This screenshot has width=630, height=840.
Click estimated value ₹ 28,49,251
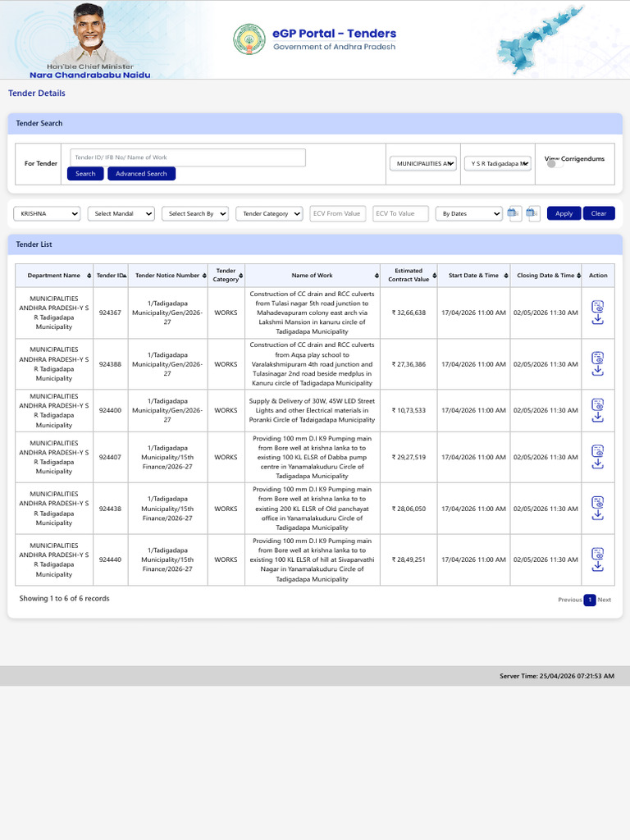coord(409,559)
